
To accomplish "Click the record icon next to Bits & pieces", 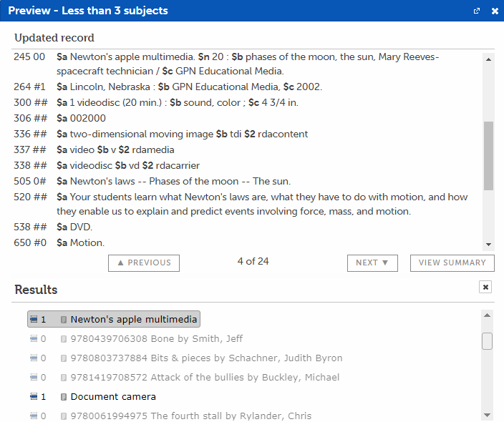I will pyautogui.click(x=64, y=358).
